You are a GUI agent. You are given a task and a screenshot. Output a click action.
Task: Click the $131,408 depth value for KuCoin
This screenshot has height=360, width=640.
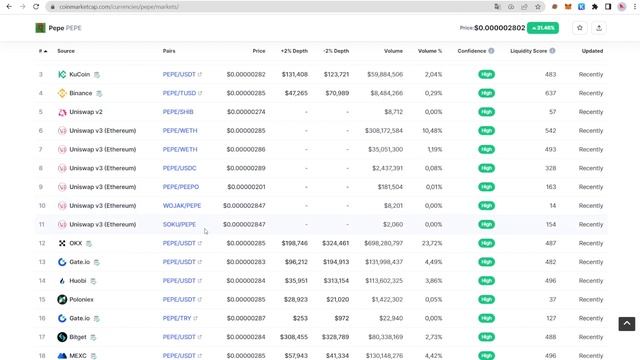(295, 74)
